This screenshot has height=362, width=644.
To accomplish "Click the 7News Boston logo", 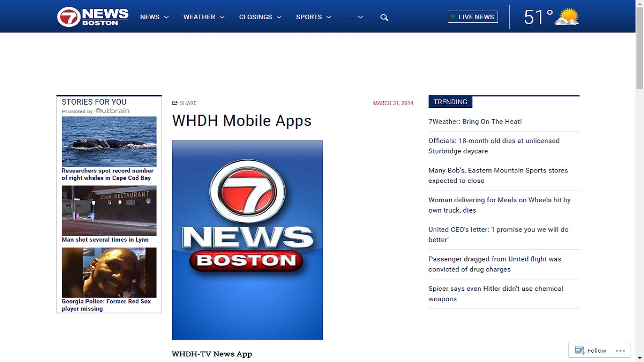I will click(92, 16).
